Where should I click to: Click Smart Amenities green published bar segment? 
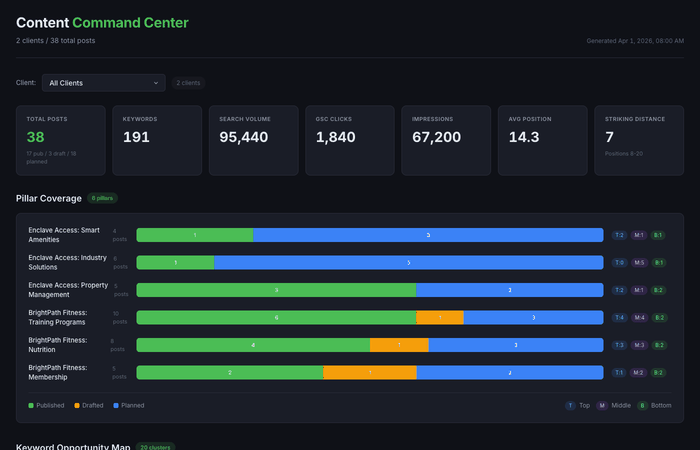point(195,235)
